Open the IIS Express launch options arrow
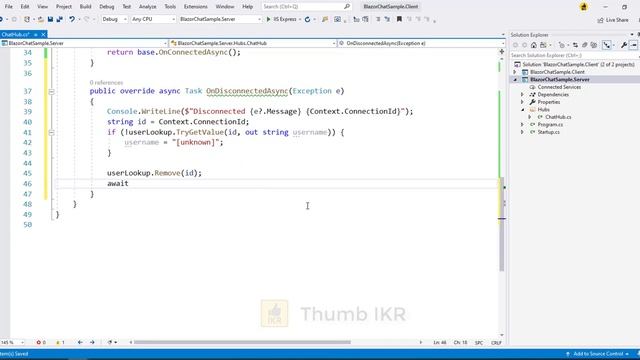640x360 pixels. tap(300, 19)
